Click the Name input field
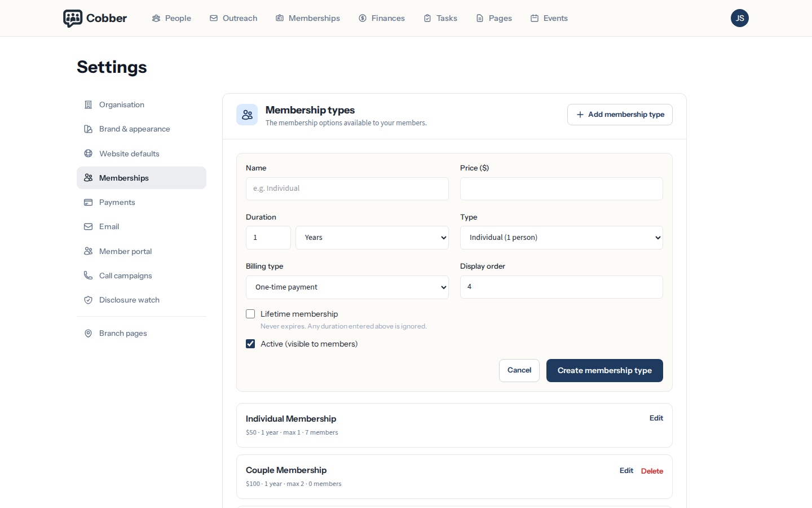Viewport: 812px width, 508px height. [347, 189]
